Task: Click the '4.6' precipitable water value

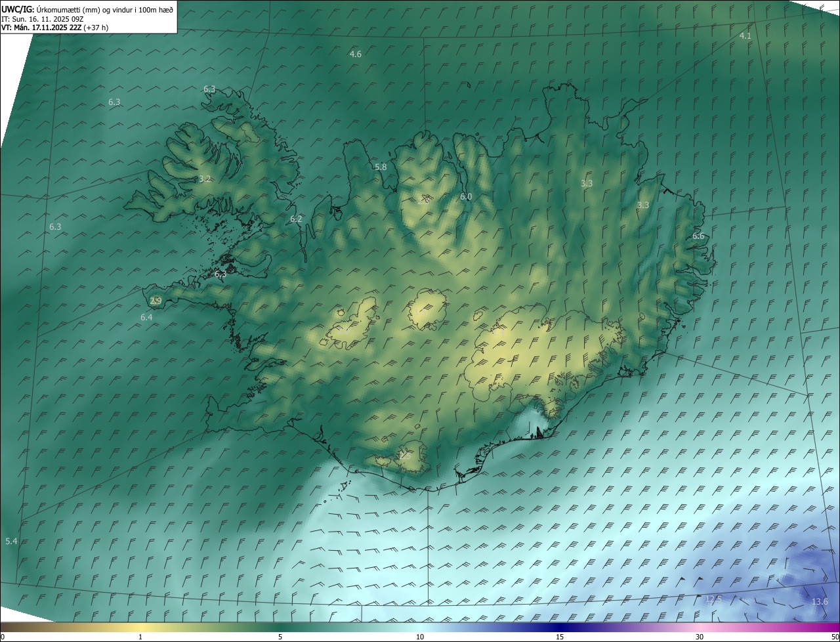Action: [x=356, y=54]
